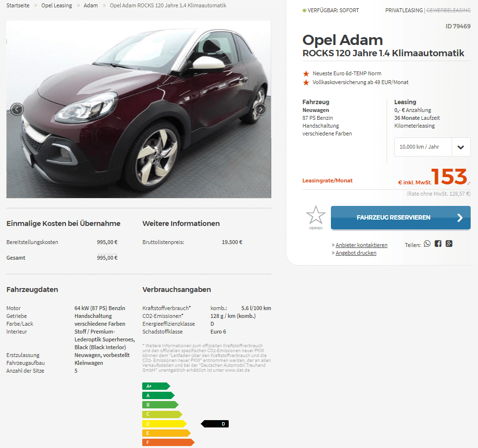Click the Angebot drucken link

pyautogui.click(x=356, y=253)
